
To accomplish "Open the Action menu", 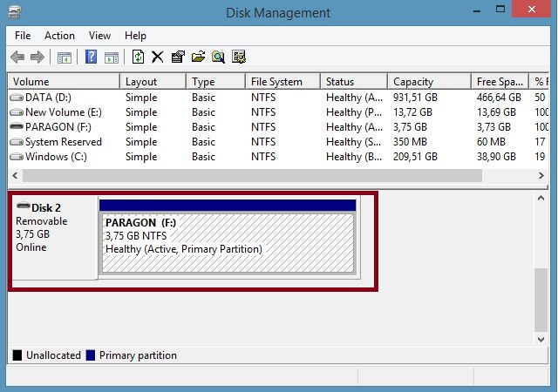I will tap(59, 36).
